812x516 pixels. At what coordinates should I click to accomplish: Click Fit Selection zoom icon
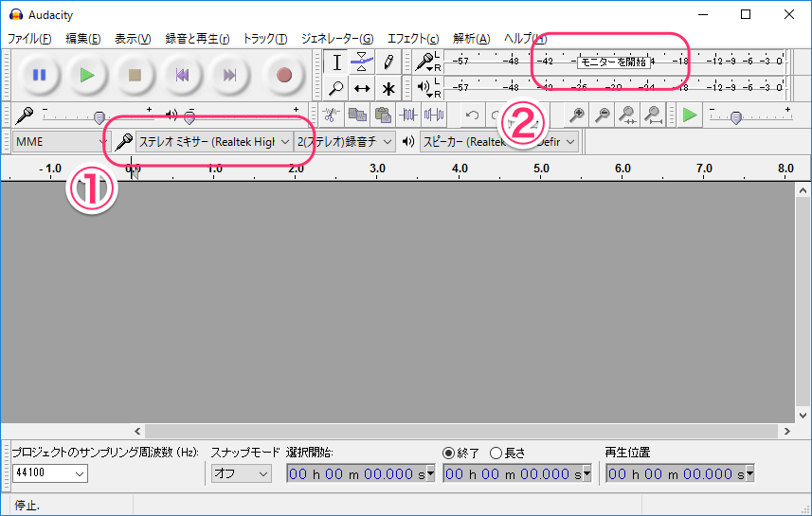(627, 115)
